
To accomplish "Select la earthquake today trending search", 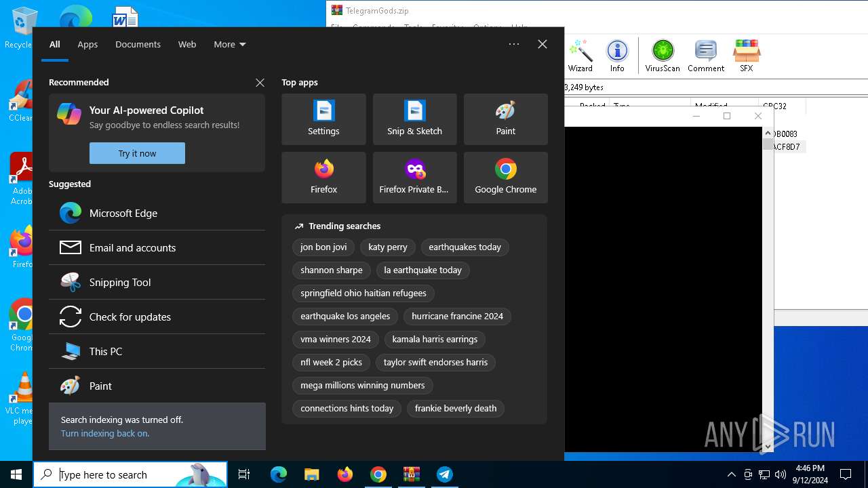I will click(x=422, y=270).
